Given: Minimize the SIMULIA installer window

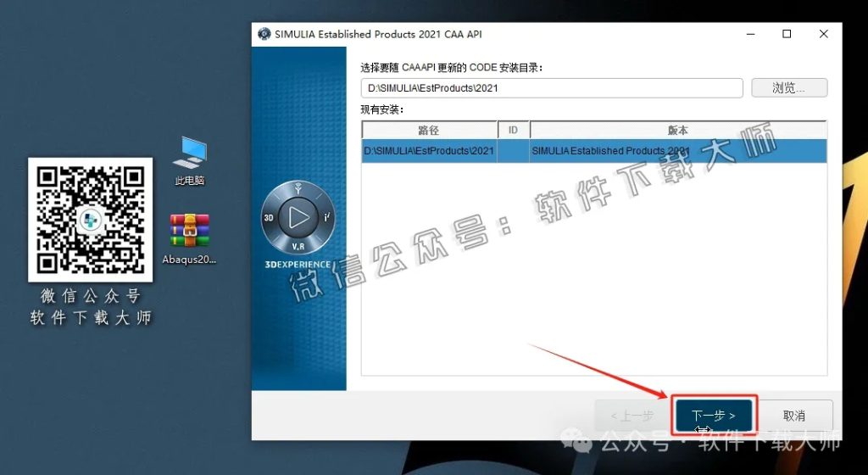Looking at the screenshot, I should tap(751, 34).
